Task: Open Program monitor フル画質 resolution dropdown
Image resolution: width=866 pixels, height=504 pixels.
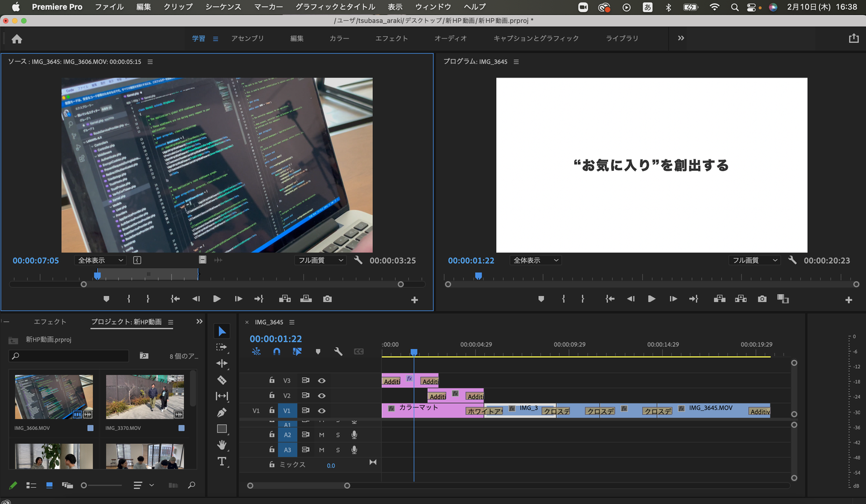Action: click(754, 260)
